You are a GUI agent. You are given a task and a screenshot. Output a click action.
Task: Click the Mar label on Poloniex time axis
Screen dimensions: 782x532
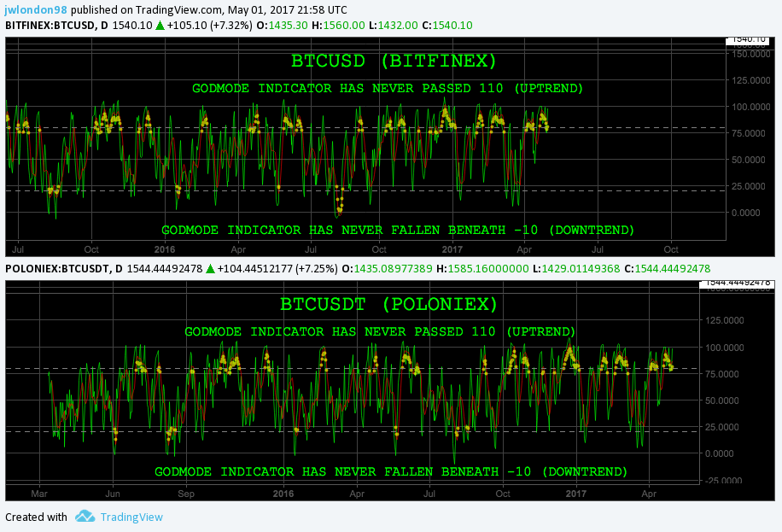coord(39,494)
